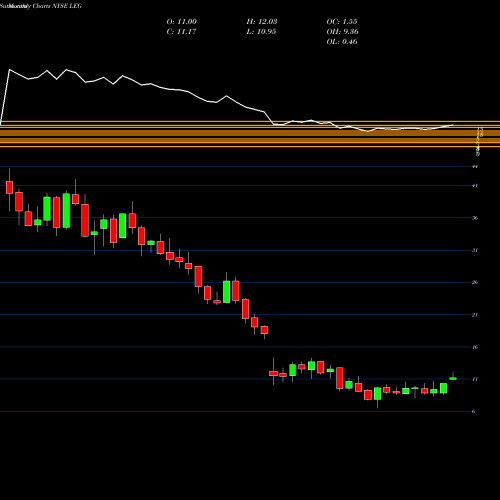This screenshot has width=500, height=500.
Task: Click the low value 'L: 10.95'
Action: [x=261, y=32]
